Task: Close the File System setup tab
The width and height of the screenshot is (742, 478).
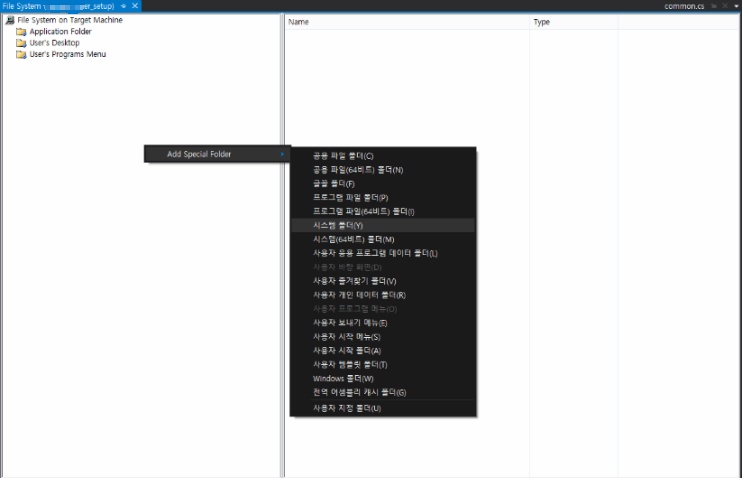Action: 135,6
